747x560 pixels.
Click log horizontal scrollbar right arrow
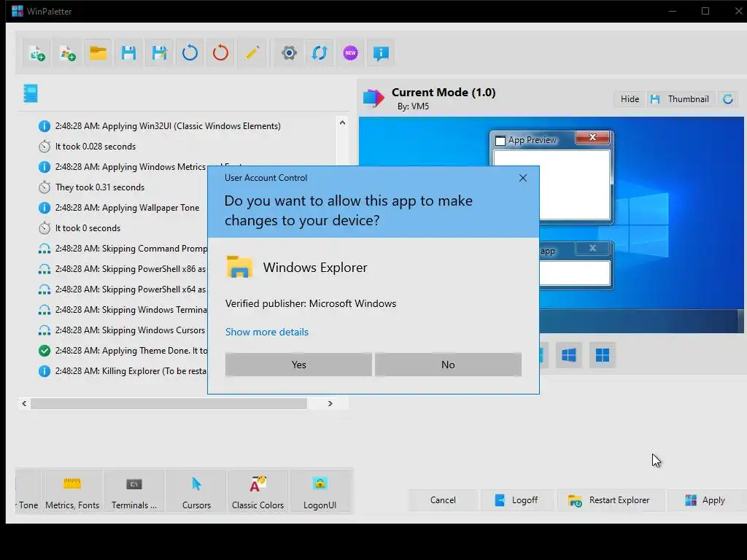click(x=330, y=403)
